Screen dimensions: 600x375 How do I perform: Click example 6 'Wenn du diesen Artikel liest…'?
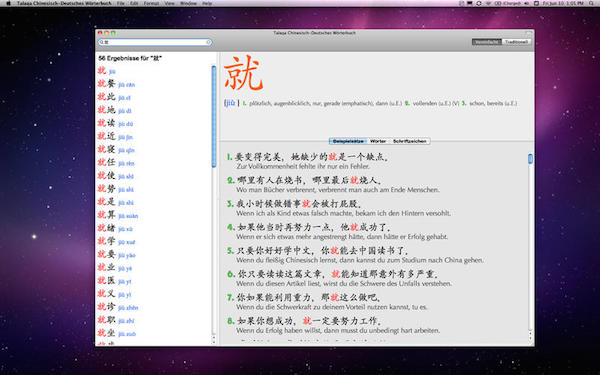point(344,284)
